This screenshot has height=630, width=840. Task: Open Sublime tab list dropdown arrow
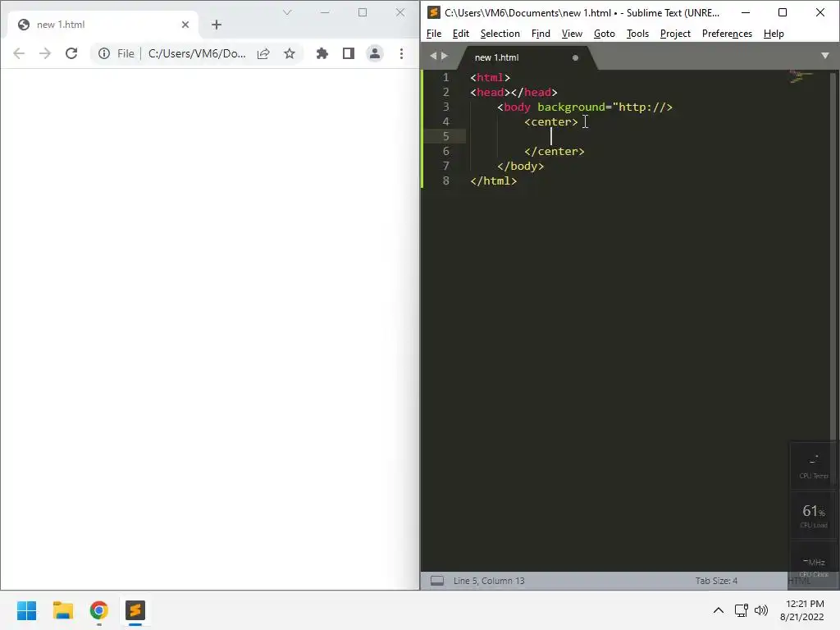coord(825,56)
